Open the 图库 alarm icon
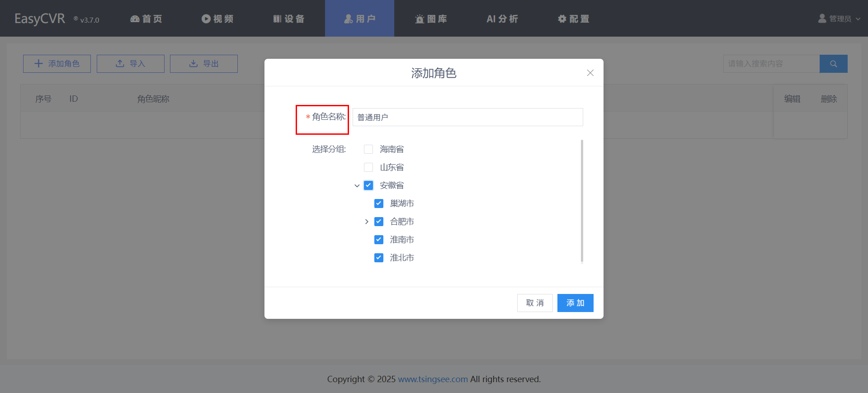This screenshot has width=868, height=393. 420,19
